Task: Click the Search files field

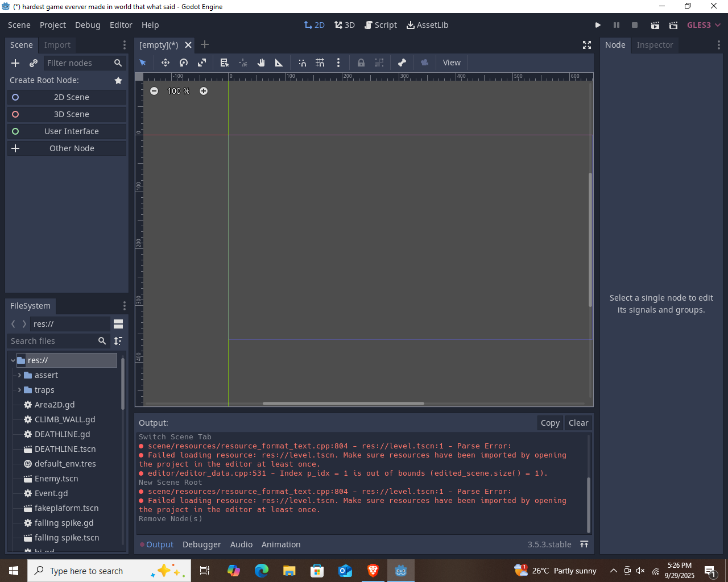Action: pos(59,341)
